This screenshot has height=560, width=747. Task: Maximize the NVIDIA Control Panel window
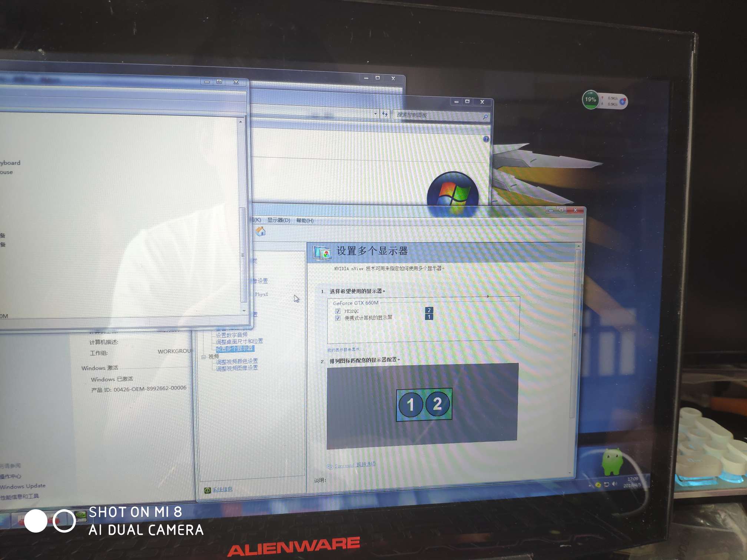(x=561, y=210)
